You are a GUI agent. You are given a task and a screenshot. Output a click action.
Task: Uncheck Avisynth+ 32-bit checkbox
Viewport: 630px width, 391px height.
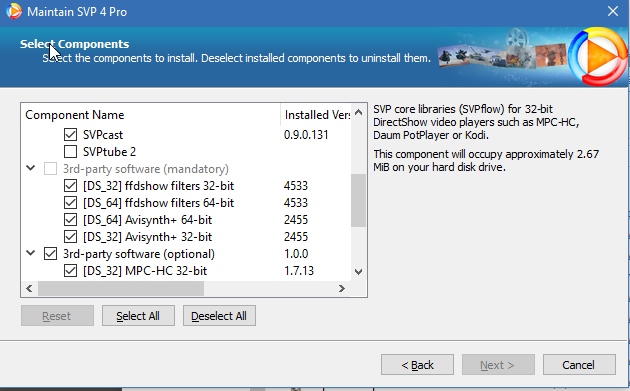point(70,237)
